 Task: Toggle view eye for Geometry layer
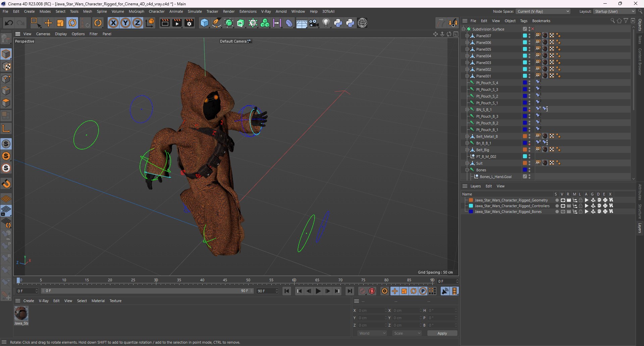point(563,200)
